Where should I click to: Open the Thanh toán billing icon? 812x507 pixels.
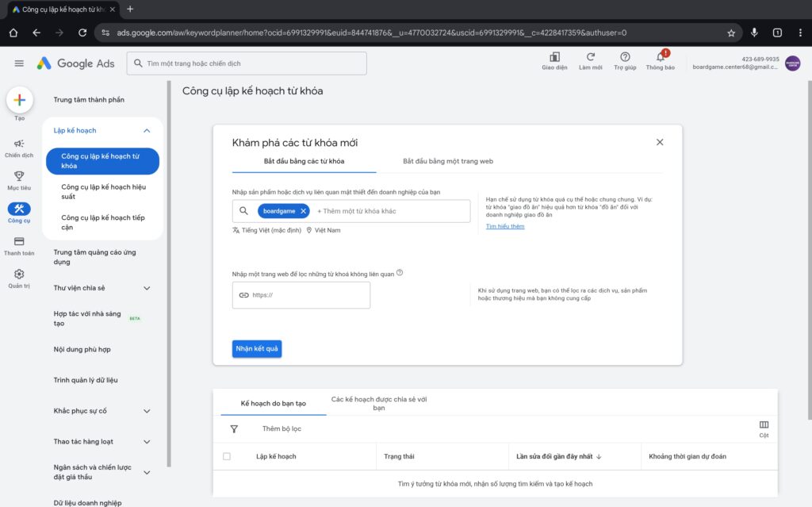19,242
